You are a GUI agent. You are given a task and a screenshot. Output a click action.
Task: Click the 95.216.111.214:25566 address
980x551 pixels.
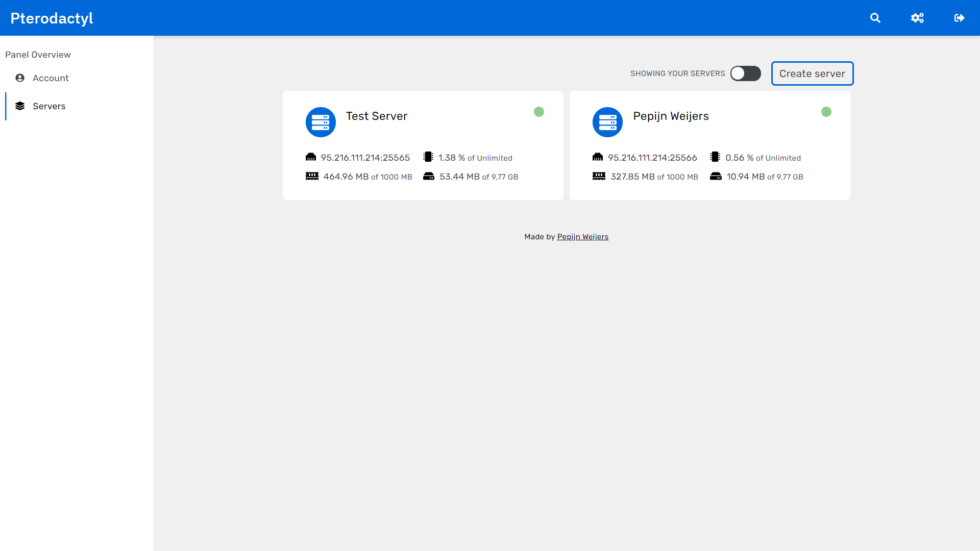652,158
